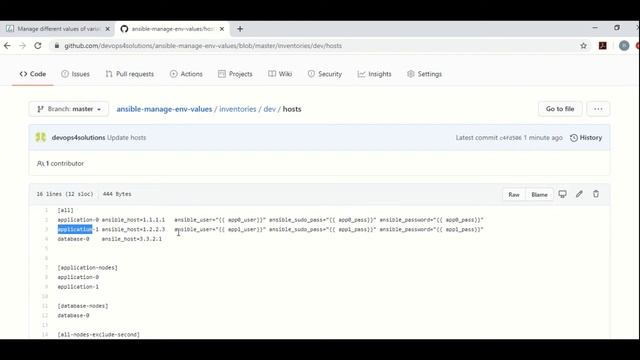Open devops4solutions user avatar
This screenshot has width=640, height=360.
tap(40, 138)
